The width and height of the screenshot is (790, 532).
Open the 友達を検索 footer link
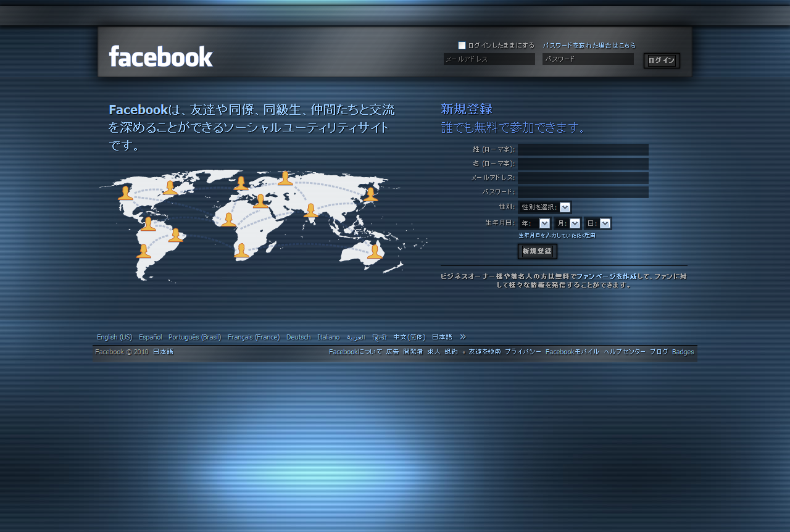(484, 352)
